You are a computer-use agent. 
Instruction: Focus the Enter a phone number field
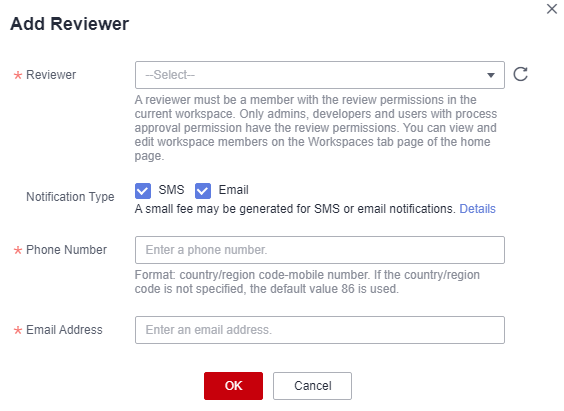[x=320, y=250]
